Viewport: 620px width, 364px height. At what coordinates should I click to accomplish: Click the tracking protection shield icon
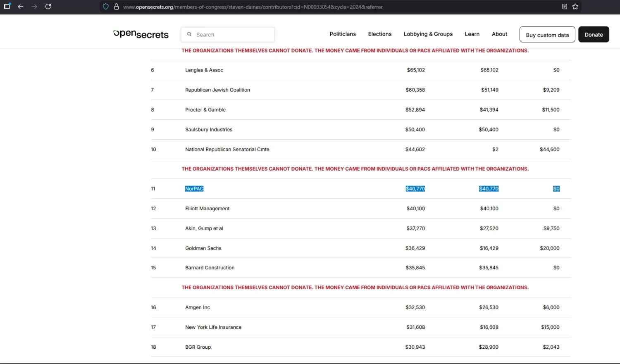[106, 7]
